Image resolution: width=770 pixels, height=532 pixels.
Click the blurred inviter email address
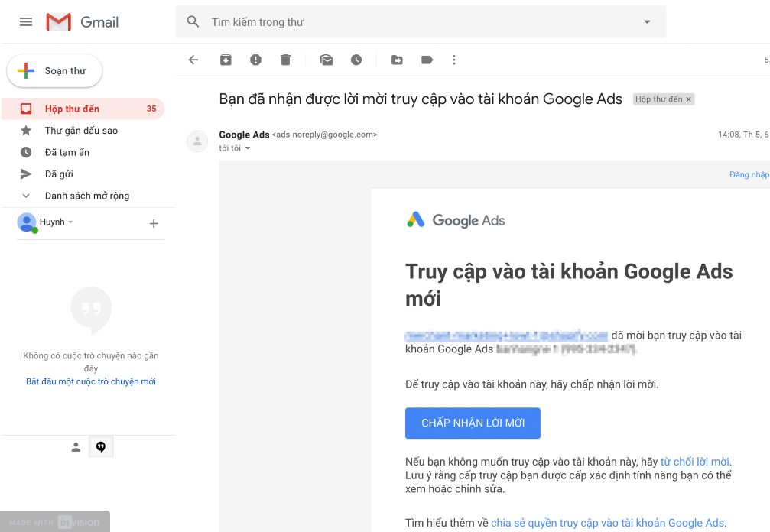click(x=506, y=336)
